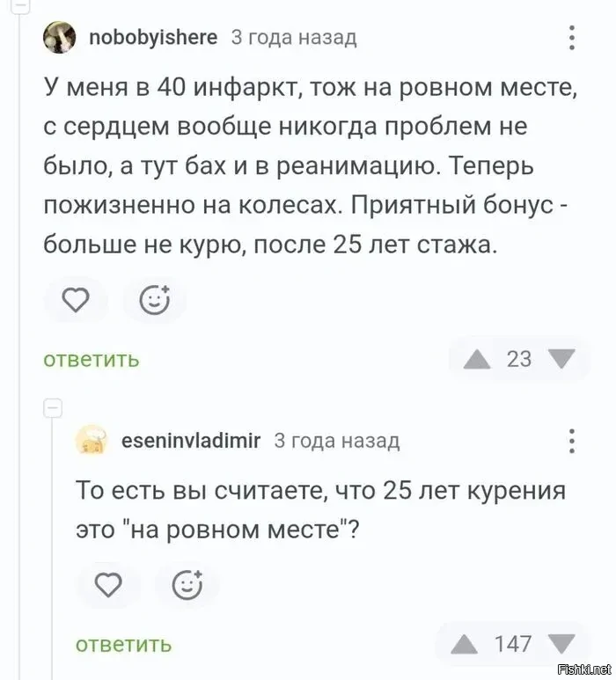The width and height of the screenshot is (616, 680).
Task: Click eseninvladimir's avatar picture
Action: tap(92, 440)
